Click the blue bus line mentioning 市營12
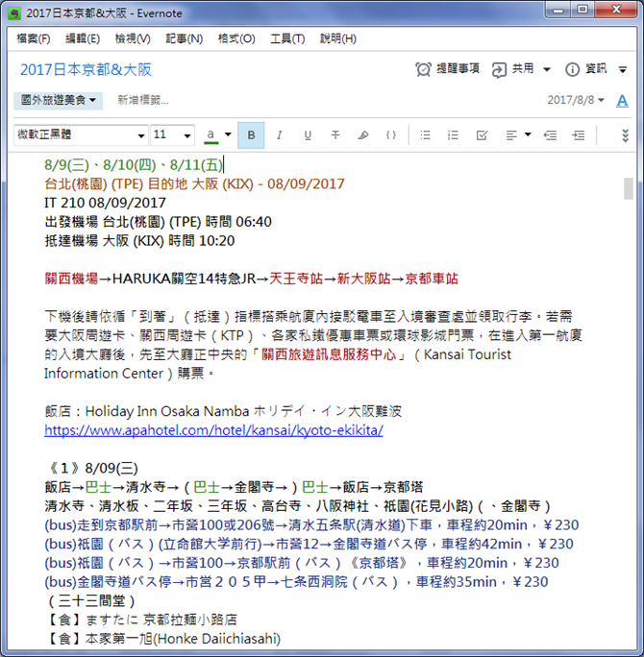Viewport: 644px width, 657px height. point(309,544)
